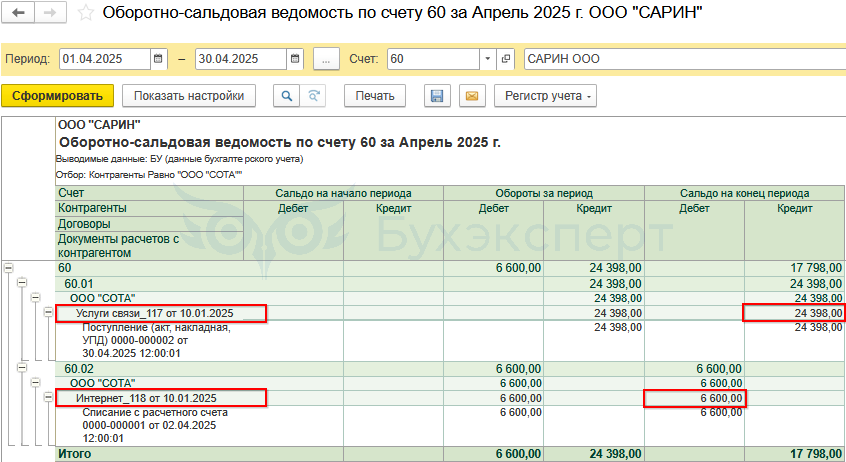Click debit balance 6 600,00 for Интернет_118
The image size is (846, 462).
coord(695,398)
